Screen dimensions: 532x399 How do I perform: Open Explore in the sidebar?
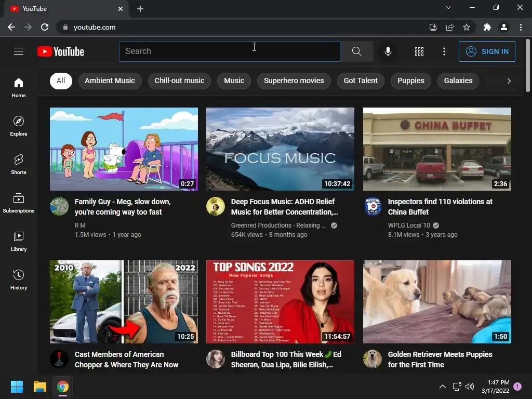click(x=19, y=126)
